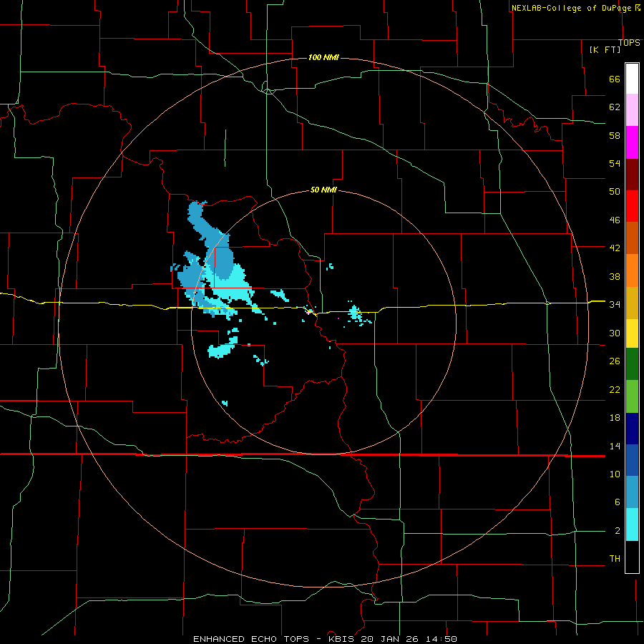Screen dimensions: 644x644
Task: Click the white 66 kft legend swatch
Action: [632, 79]
